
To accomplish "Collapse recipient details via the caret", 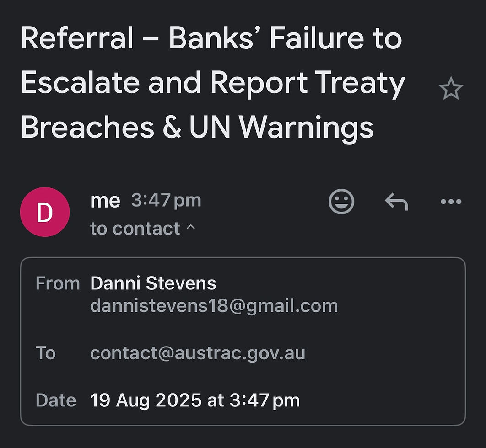I will tap(191, 228).
